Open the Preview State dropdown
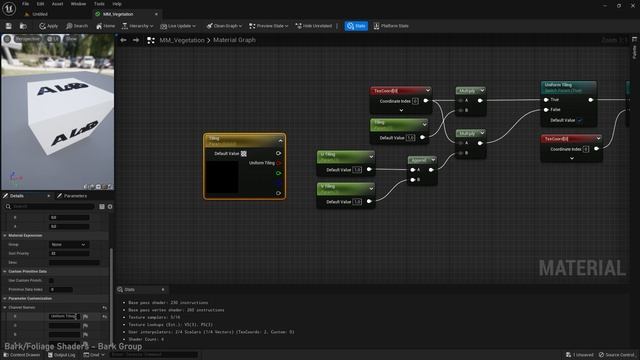 (x=269, y=26)
